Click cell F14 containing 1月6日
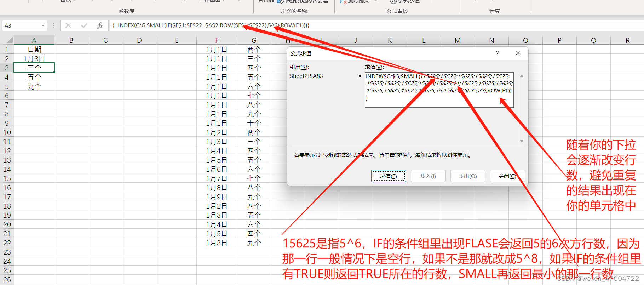The image size is (644, 285). (x=217, y=169)
